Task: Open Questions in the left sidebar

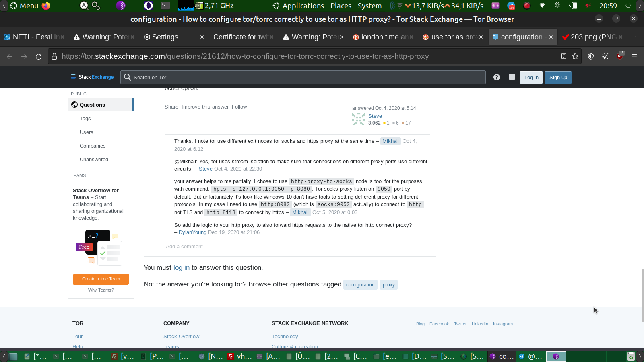Action: [100, 105]
